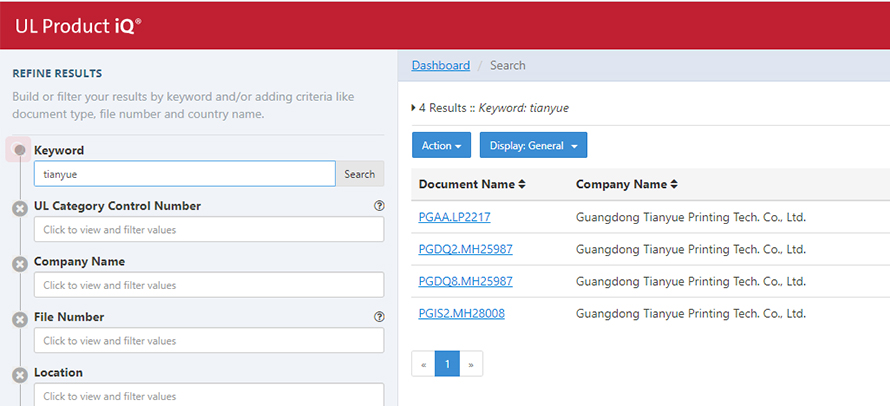The width and height of the screenshot is (890, 406).
Task: Click the Search button next to keyword
Action: point(360,174)
